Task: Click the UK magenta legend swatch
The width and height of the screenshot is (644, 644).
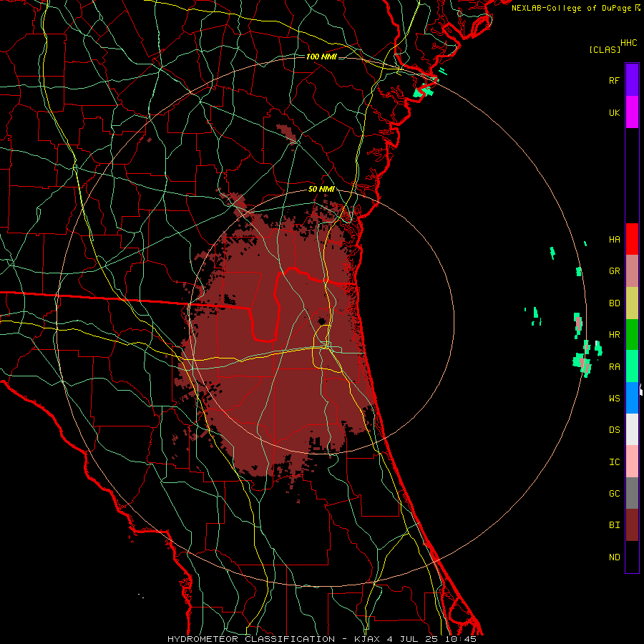Action: click(x=632, y=112)
